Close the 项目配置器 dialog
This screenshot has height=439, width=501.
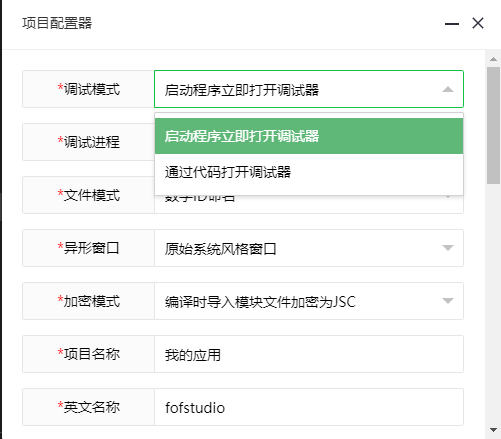click(x=478, y=23)
